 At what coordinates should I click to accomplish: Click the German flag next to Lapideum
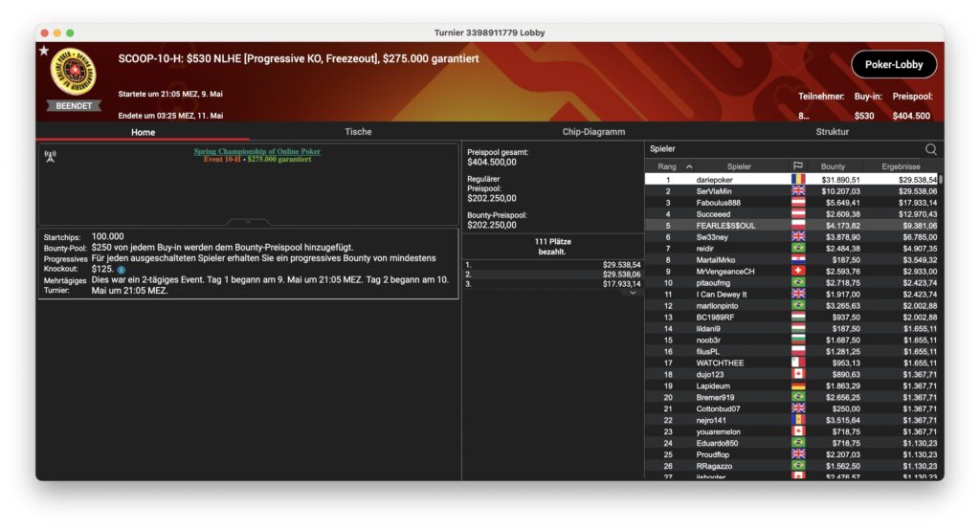[797, 385]
